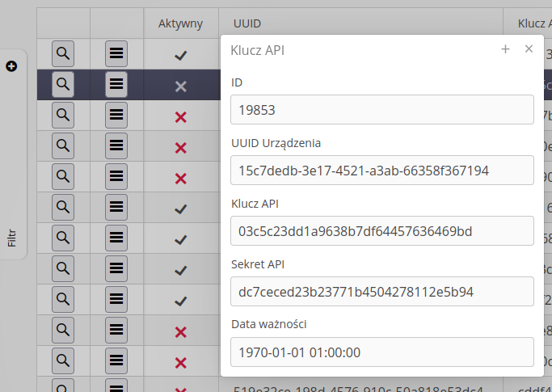The height and width of the screenshot is (392, 552).
Task: Click the magnifier icon in the first table row
Action: click(x=63, y=54)
